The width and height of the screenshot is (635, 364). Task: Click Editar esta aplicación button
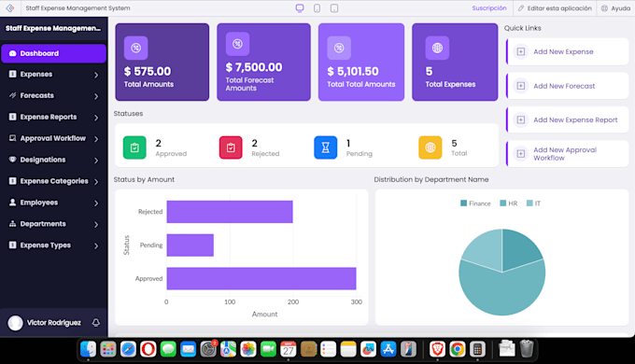click(x=555, y=8)
